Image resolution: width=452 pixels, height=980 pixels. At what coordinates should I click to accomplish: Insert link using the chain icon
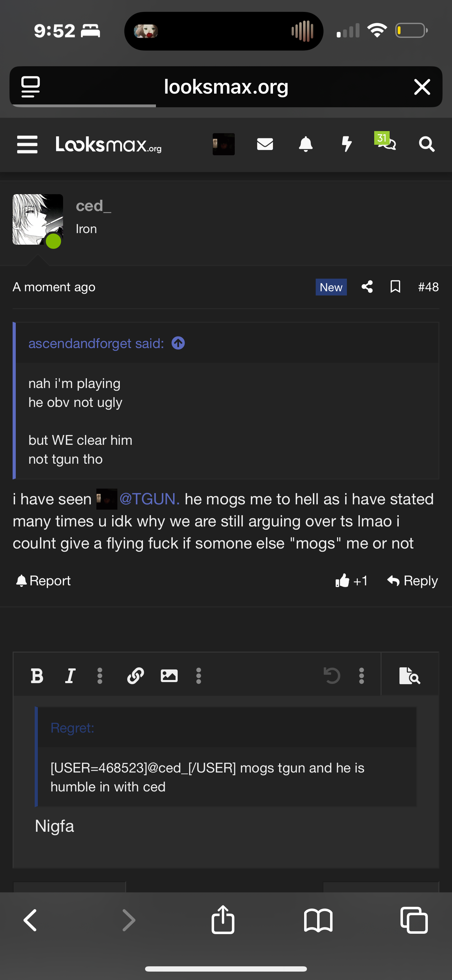tap(135, 676)
